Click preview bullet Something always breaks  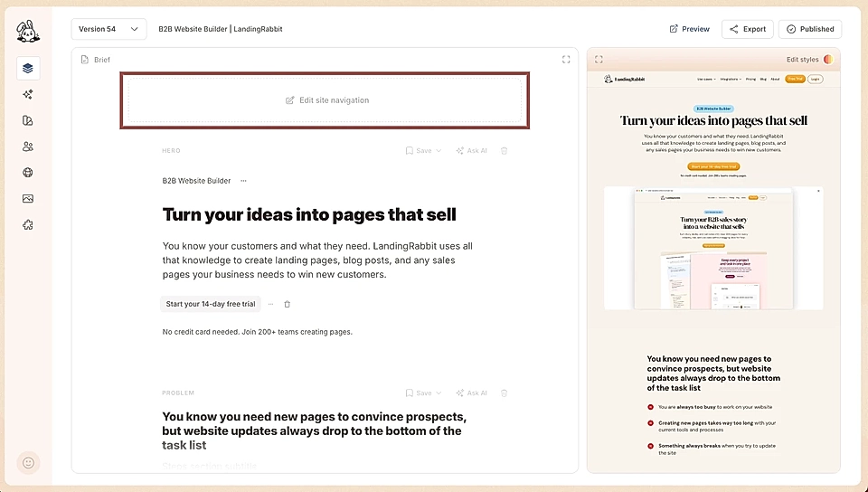717,449
